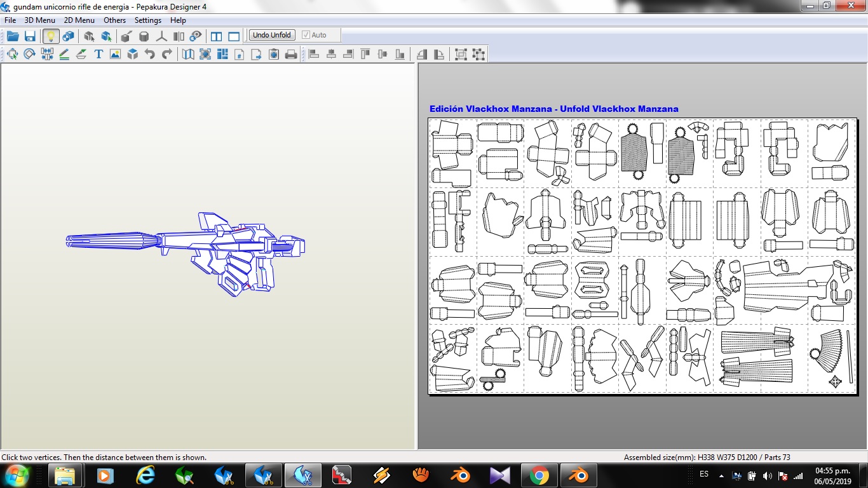
Task: Click the four-arrow compass marker on the sheet
Action: (836, 381)
